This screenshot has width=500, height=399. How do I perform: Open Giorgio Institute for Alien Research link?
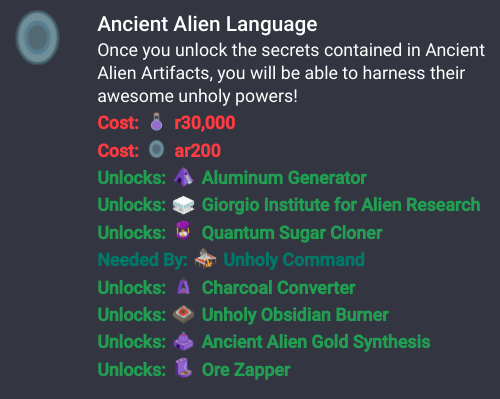coord(341,205)
